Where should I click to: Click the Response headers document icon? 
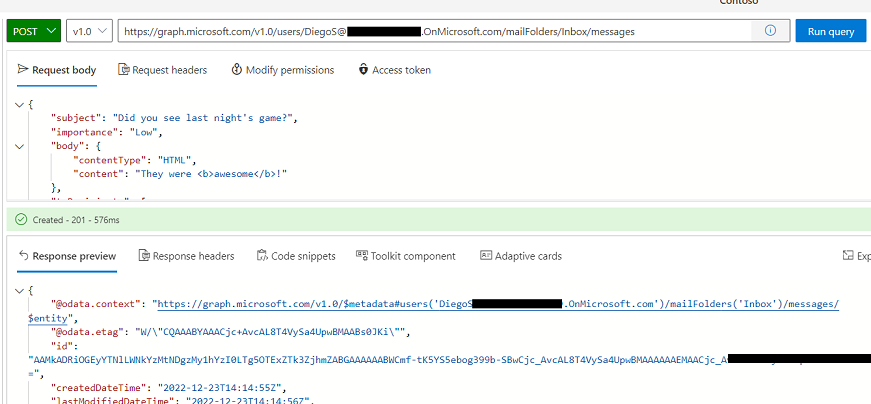tap(144, 256)
